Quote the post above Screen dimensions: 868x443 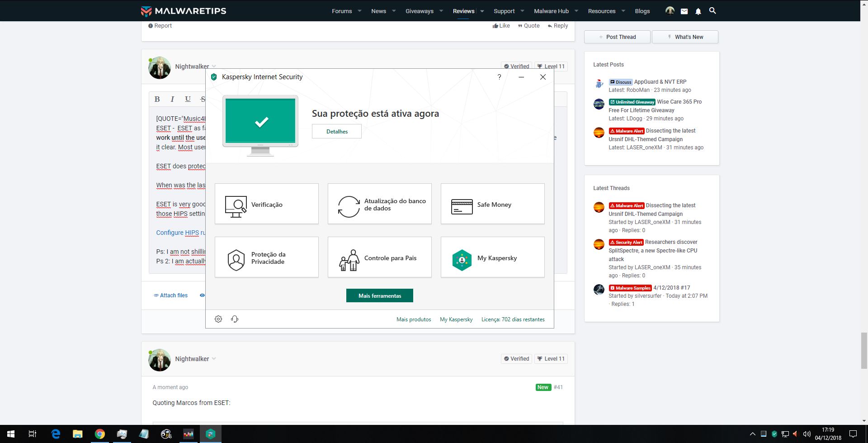point(529,26)
